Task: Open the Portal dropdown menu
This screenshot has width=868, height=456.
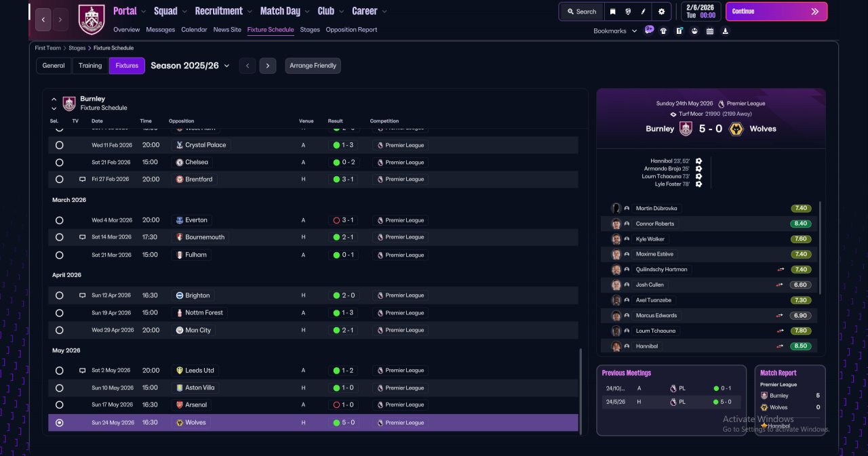Action: [x=130, y=11]
